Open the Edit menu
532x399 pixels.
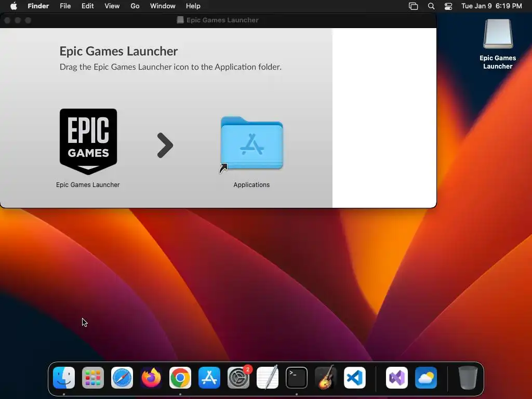click(x=87, y=6)
